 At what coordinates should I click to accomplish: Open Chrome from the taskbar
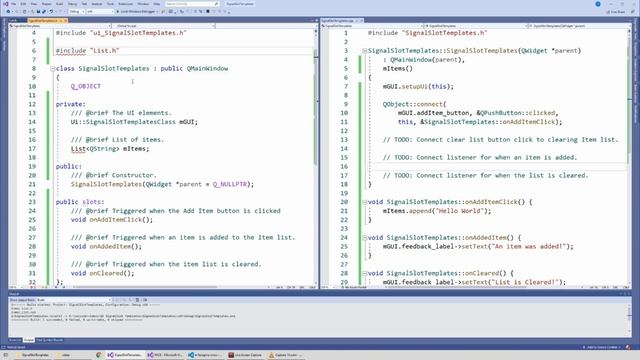[99, 355]
